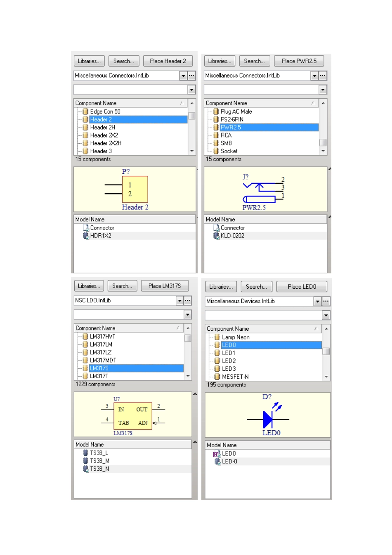Sort by Component Name in LM317S panel

point(129,328)
